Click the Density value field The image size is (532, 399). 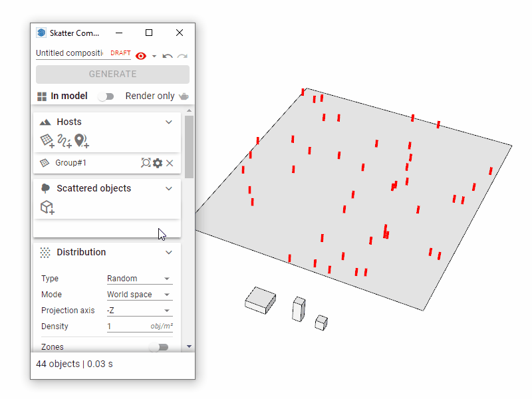coord(126,327)
